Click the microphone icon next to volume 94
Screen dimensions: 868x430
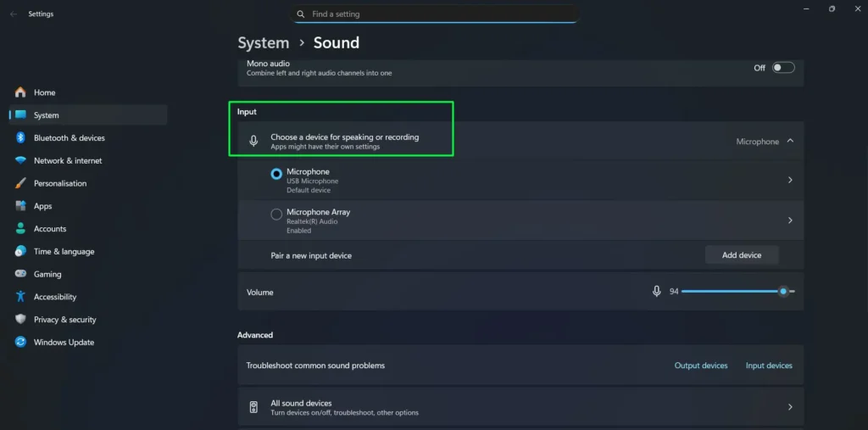(x=657, y=291)
